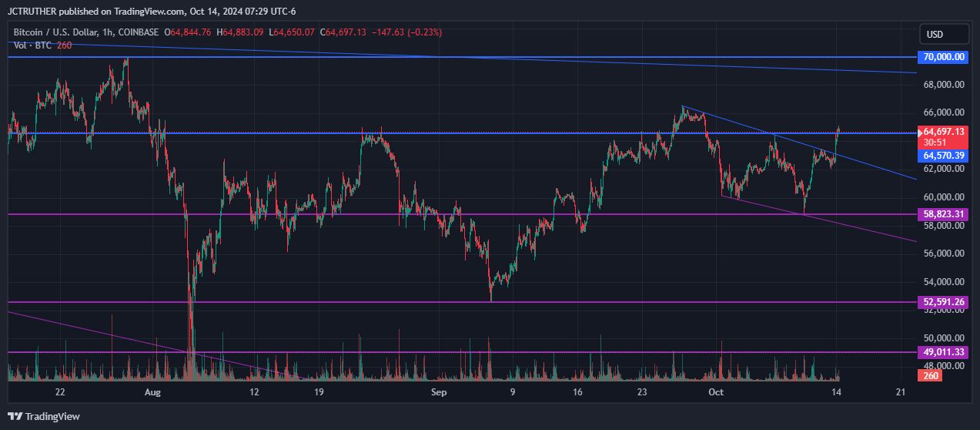Click the Aug label on time axis
The image size is (980, 430).
point(153,392)
